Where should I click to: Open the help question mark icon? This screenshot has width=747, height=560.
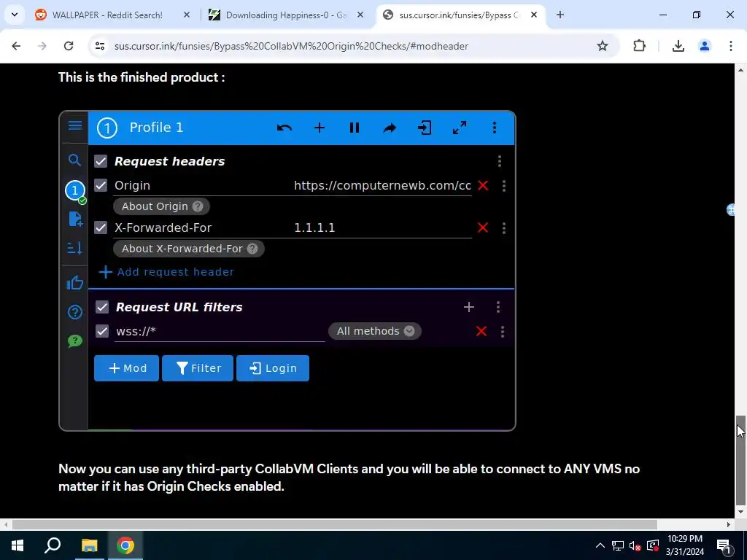pyautogui.click(x=75, y=312)
